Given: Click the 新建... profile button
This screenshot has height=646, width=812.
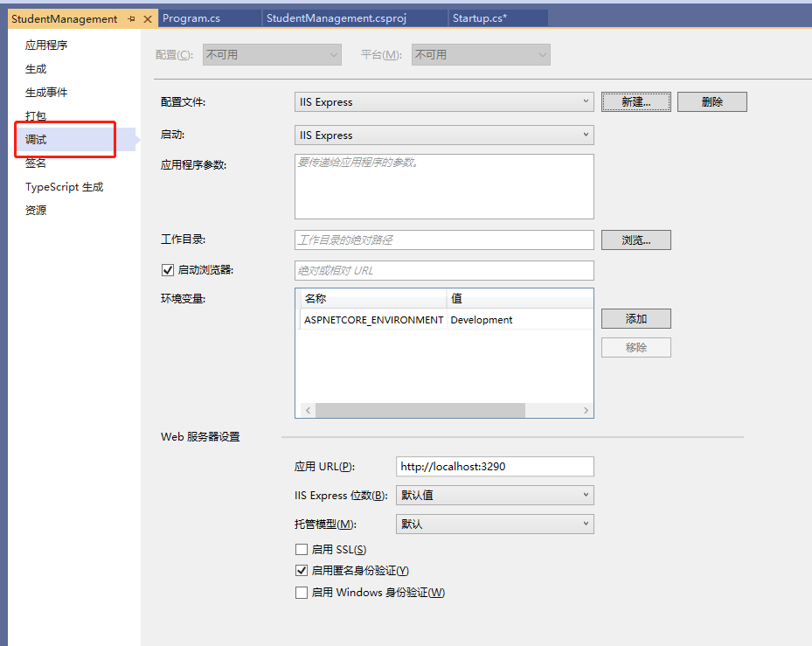Looking at the screenshot, I should point(636,102).
